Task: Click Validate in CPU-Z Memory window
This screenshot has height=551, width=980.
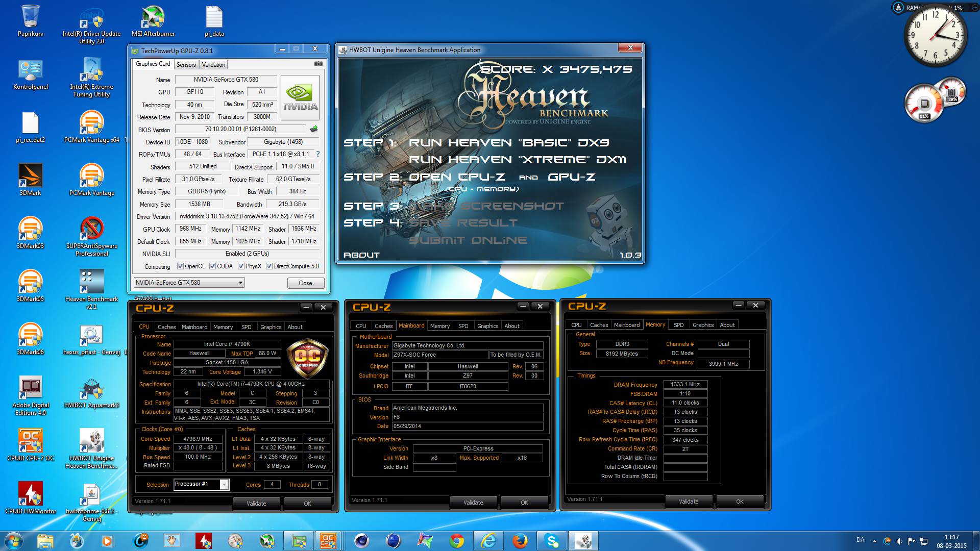Action: 689,502
